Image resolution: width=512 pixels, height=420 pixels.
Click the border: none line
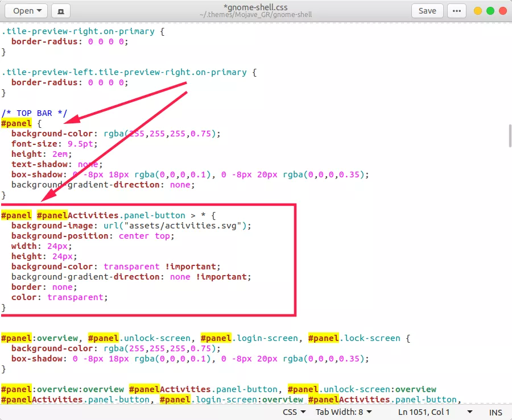coord(44,287)
